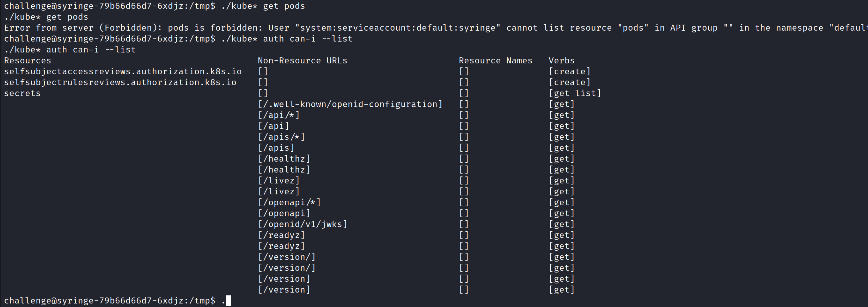The image size is (868, 307).
Task: Click the "[/openid/v1/jwks]" URL entry
Action: pos(302,224)
